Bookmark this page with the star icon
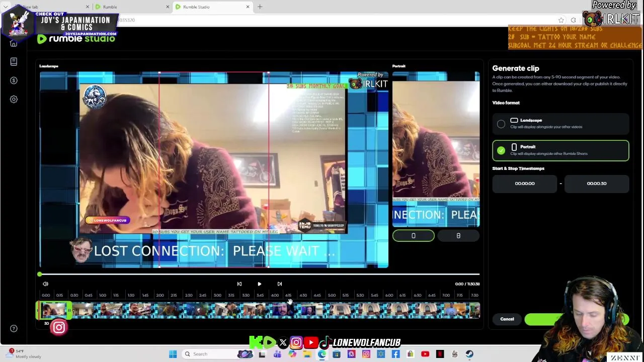Screen dimensions: 644x362 pos(561,20)
